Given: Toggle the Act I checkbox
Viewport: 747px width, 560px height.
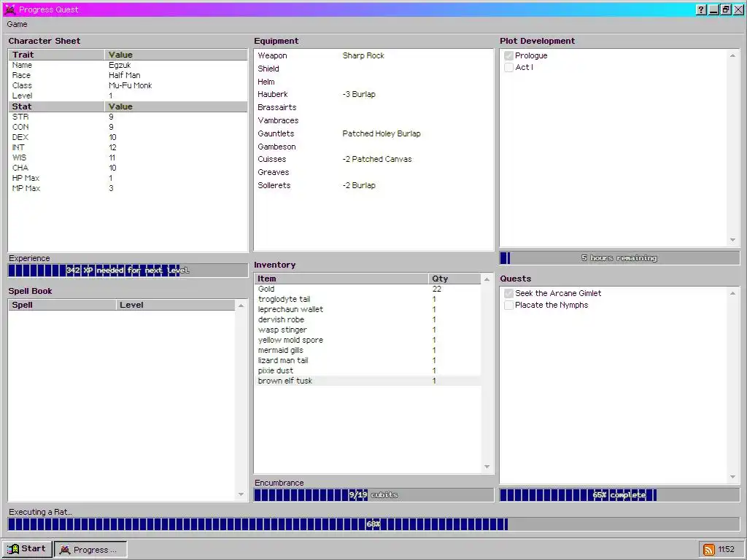Looking at the screenshot, I should (x=508, y=68).
